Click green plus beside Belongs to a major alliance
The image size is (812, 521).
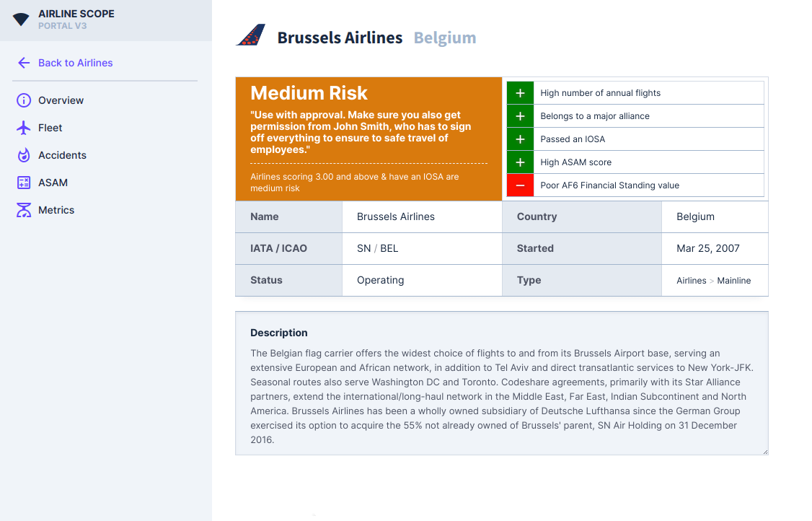pyautogui.click(x=520, y=116)
